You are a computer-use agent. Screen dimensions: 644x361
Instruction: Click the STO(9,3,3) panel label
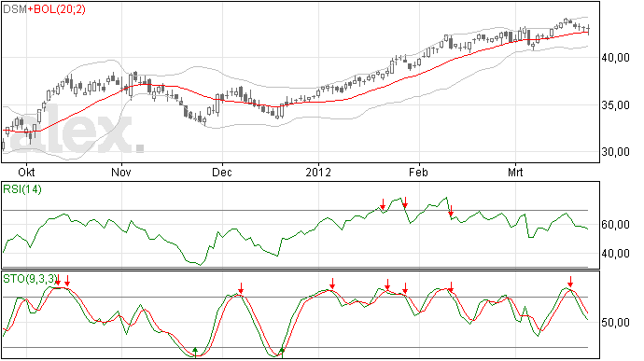coord(30,279)
